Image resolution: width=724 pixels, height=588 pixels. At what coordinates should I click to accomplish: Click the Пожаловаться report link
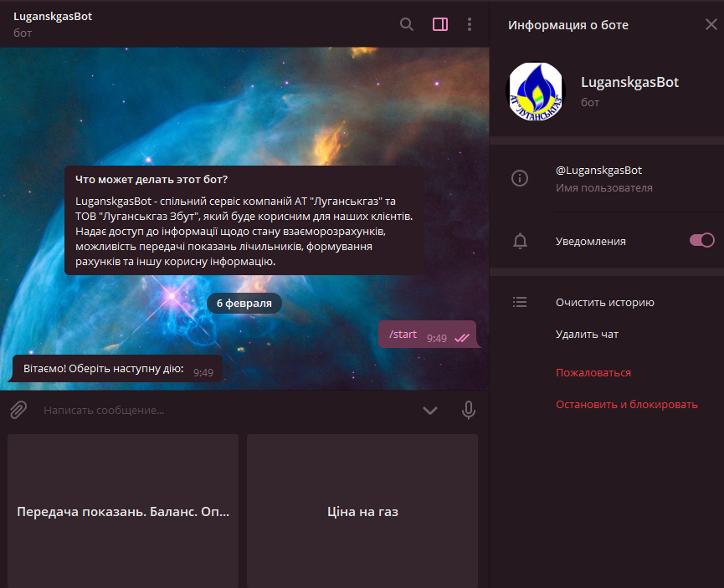click(x=593, y=373)
